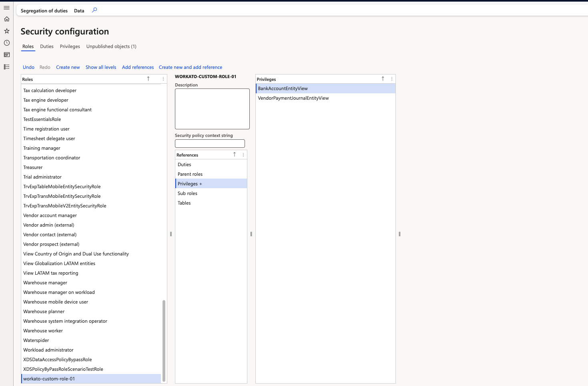Image resolution: width=588 pixels, height=386 pixels.
Task: Click in the Description text box
Action: click(x=212, y=109)
